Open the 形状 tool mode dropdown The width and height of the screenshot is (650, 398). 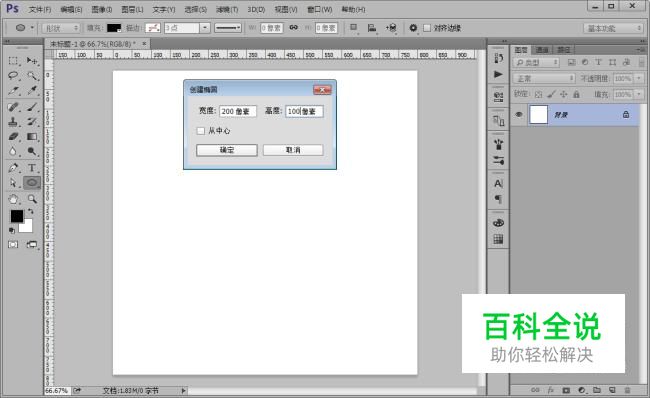(x=61, y=28)
